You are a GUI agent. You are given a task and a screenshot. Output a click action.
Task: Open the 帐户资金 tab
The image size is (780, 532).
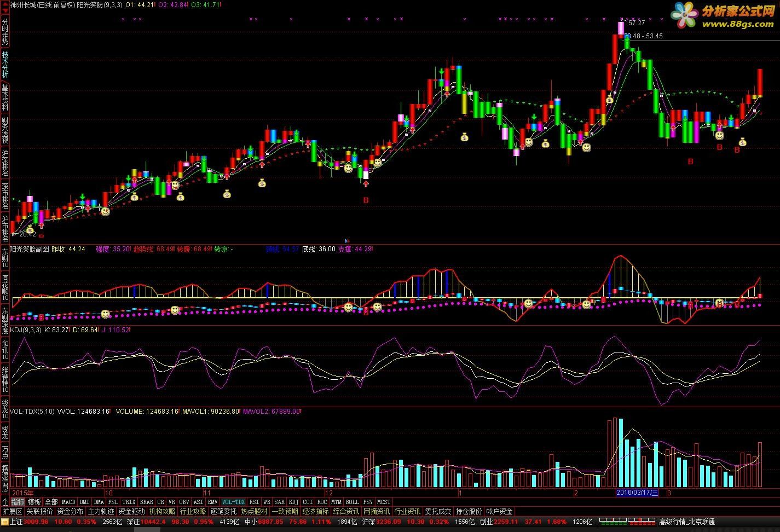pyautogui.click(x=500, y=511)
